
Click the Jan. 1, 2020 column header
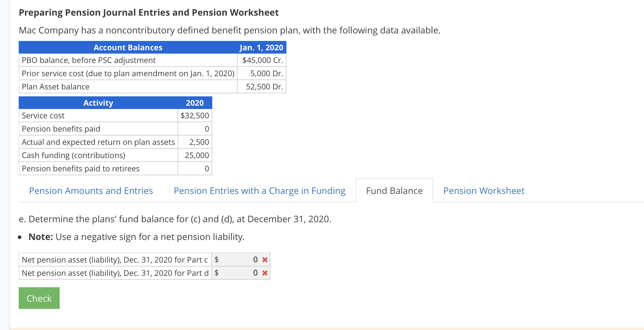(261, 47)
